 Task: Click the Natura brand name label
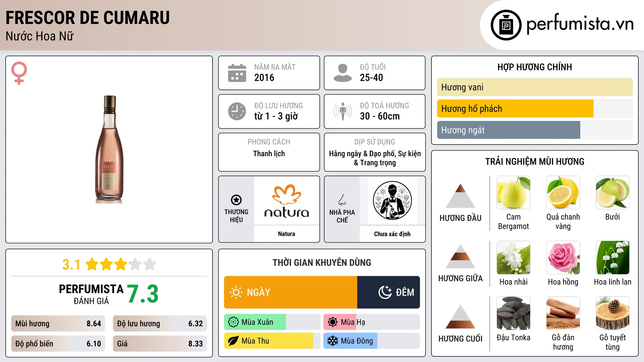[x=286, y=234]
